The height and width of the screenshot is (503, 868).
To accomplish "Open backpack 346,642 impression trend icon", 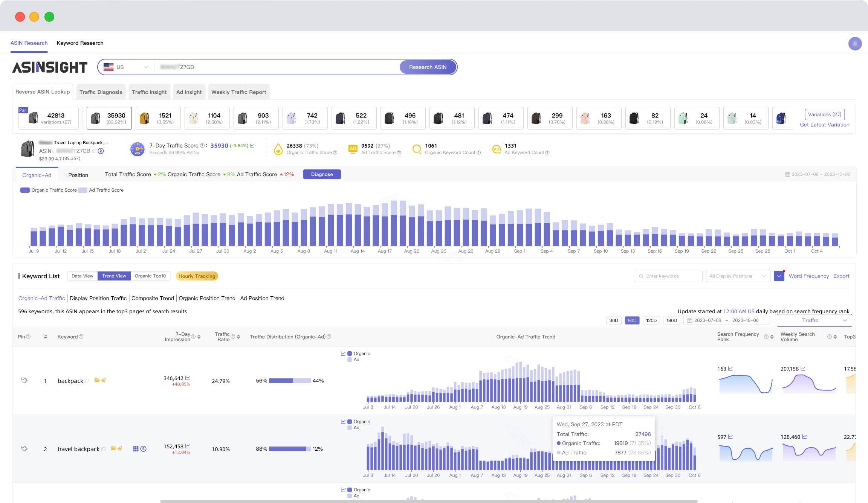I will 188,378.
